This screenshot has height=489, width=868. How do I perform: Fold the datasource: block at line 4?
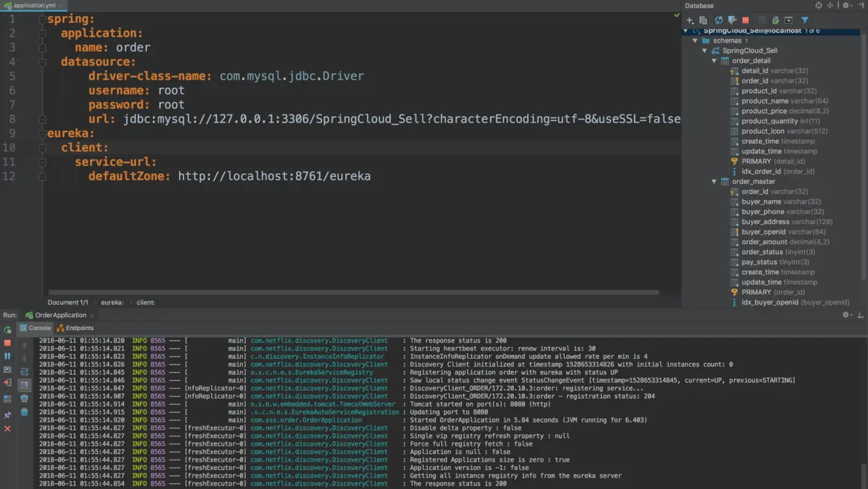pos(43,62)
